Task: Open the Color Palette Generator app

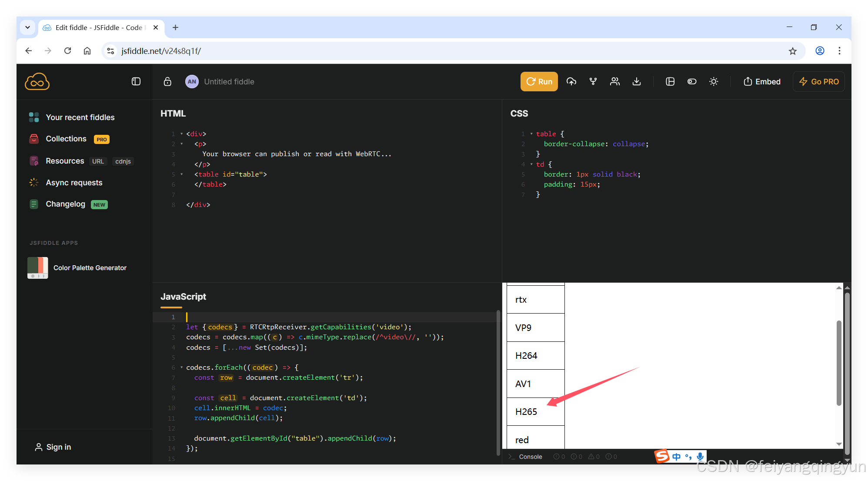Action: (x=90, y=268)
